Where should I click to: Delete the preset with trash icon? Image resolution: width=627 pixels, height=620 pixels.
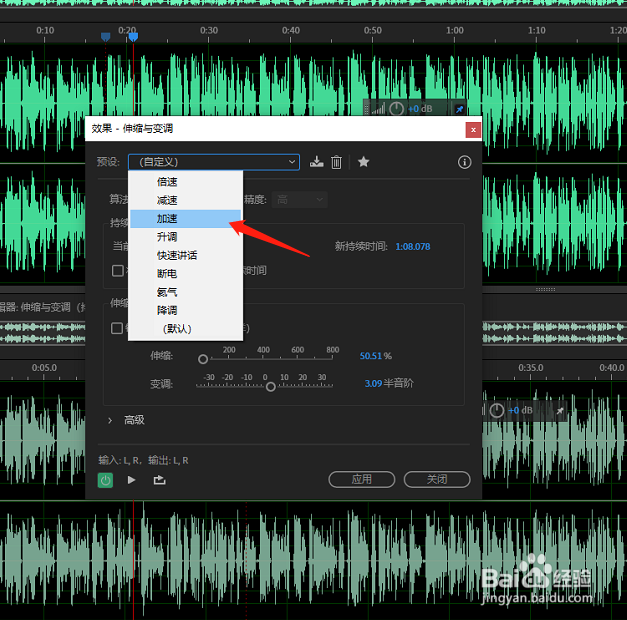336,162
